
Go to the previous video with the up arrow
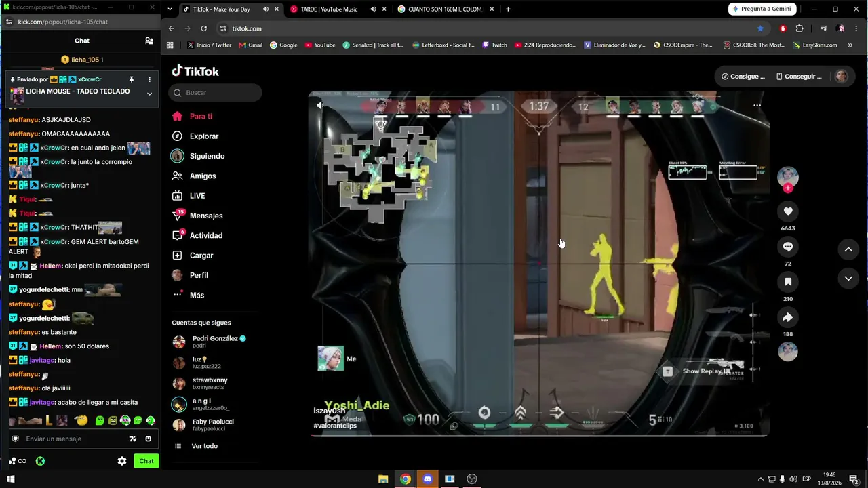coord(848,249)
